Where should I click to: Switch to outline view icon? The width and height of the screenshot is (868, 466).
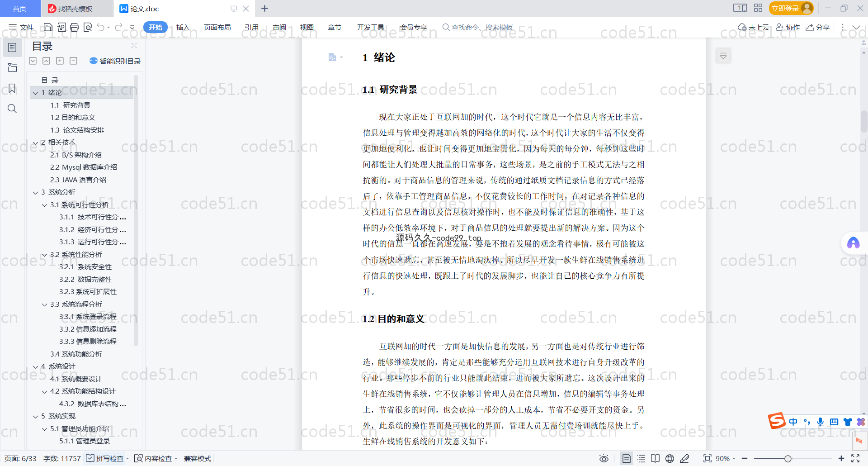[641, 458]
